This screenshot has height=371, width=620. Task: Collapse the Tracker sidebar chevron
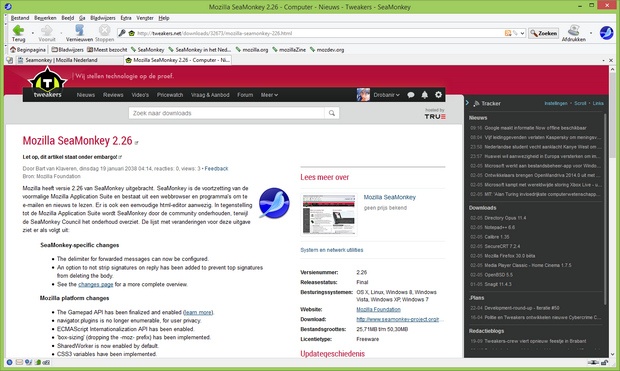[x=467, y=103]
